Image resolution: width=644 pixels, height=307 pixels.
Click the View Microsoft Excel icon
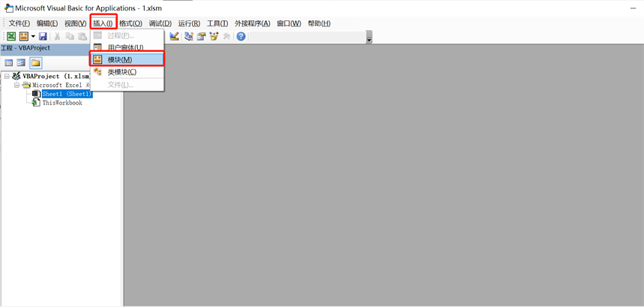click(11, 36)
